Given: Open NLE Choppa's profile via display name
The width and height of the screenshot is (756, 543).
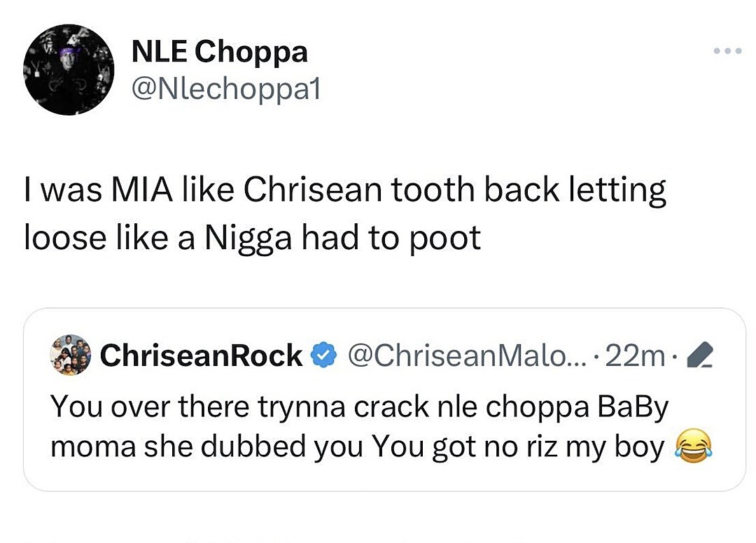Looking at the screenshot, I should point(218,51).
